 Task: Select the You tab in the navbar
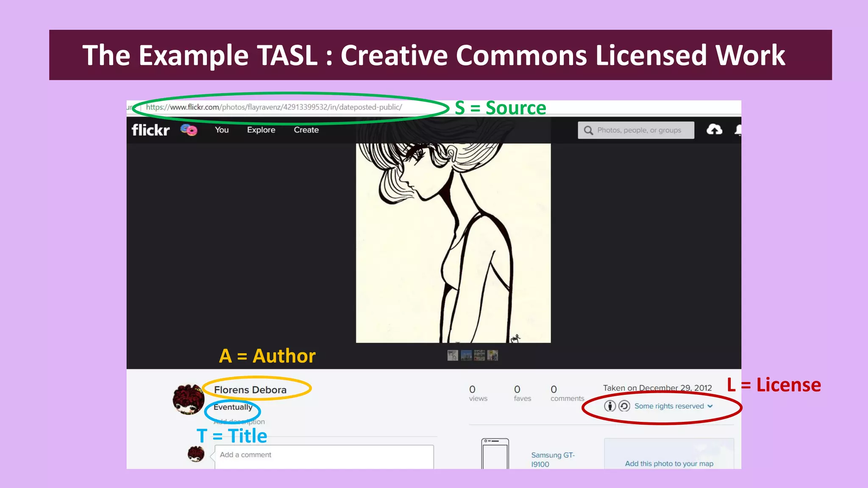click(x=222, y=130)
